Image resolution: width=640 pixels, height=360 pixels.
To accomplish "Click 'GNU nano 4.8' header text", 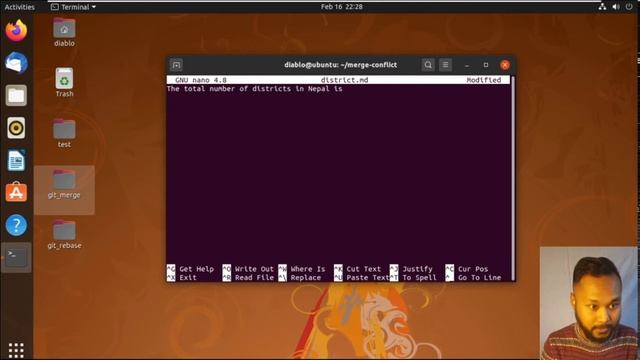I will tap(201, 80).
